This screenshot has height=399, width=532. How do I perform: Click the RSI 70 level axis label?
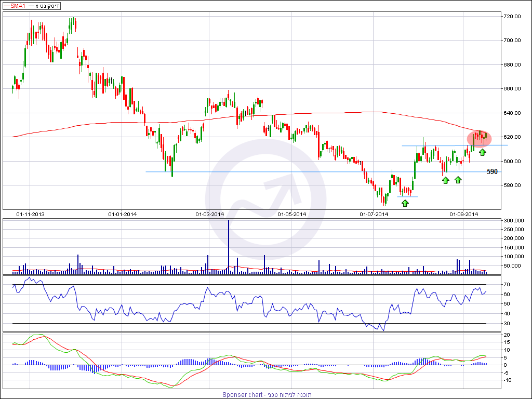click(508, 285)
